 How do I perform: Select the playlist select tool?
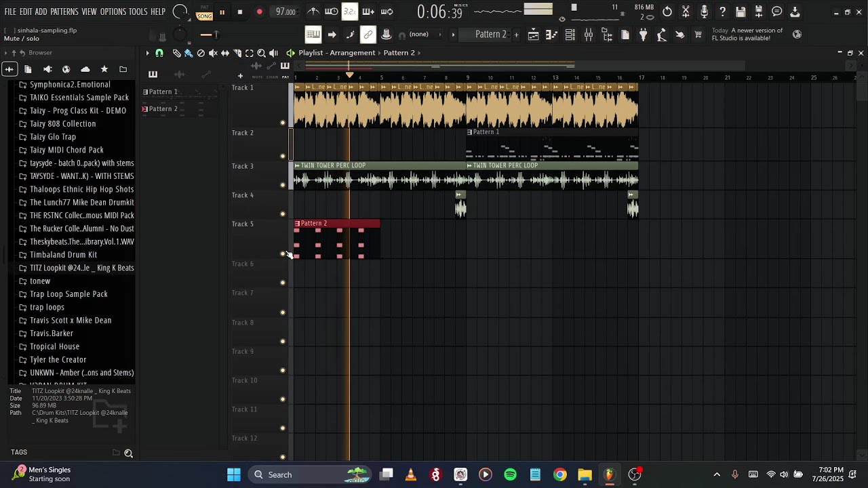click(250, 53)
